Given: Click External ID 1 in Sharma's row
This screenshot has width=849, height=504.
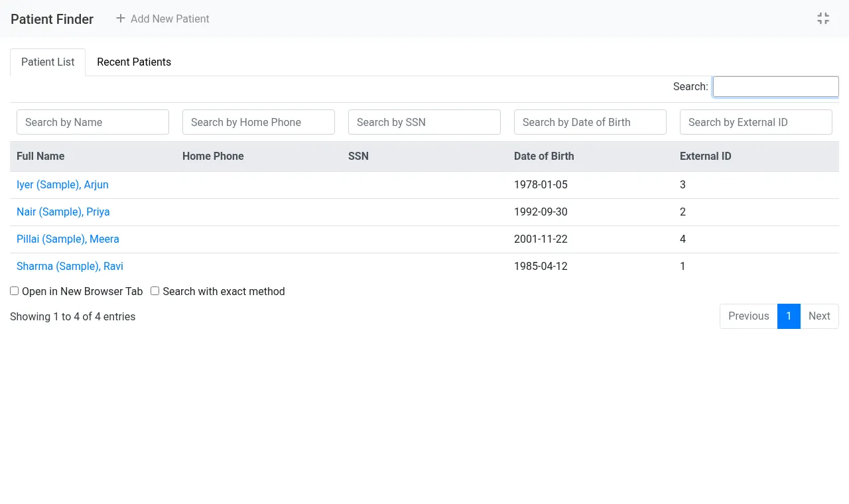Looking at the screenshot, I should [x=683, y=267].
